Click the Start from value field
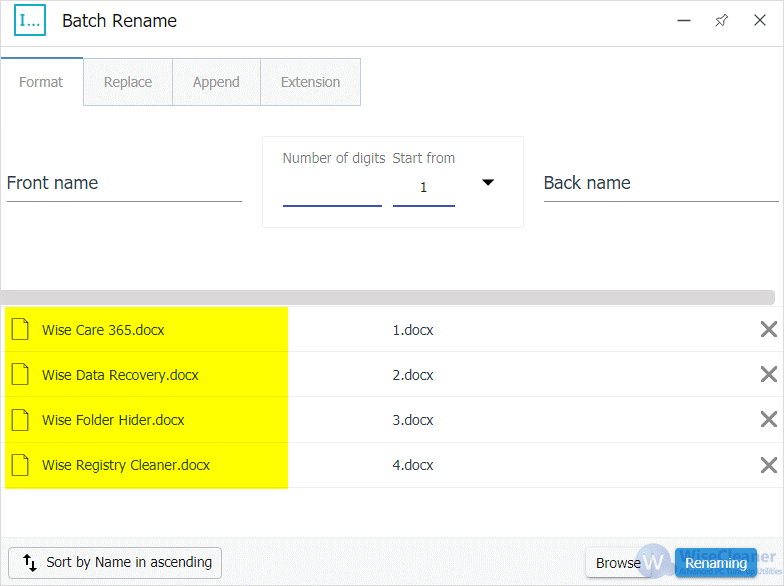 pyautogui.click(x=424, y=190)
